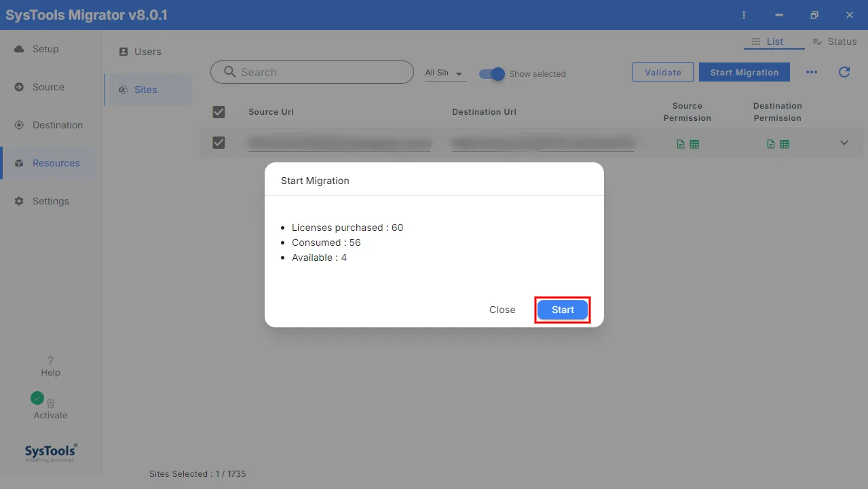This screenshot has height=489, width=868.
Task: Click the Activate license icon
Action: tap(50, 403)
